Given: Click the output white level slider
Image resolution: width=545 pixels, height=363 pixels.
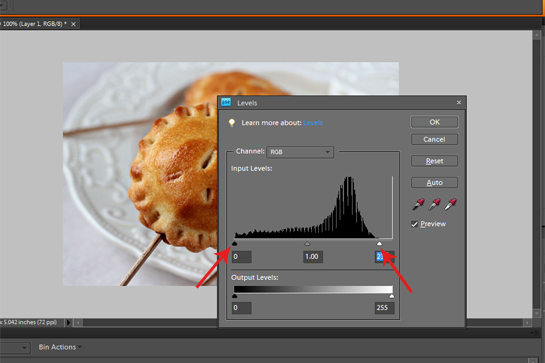Looking at the screenshot, I should [x=392, y=296].
